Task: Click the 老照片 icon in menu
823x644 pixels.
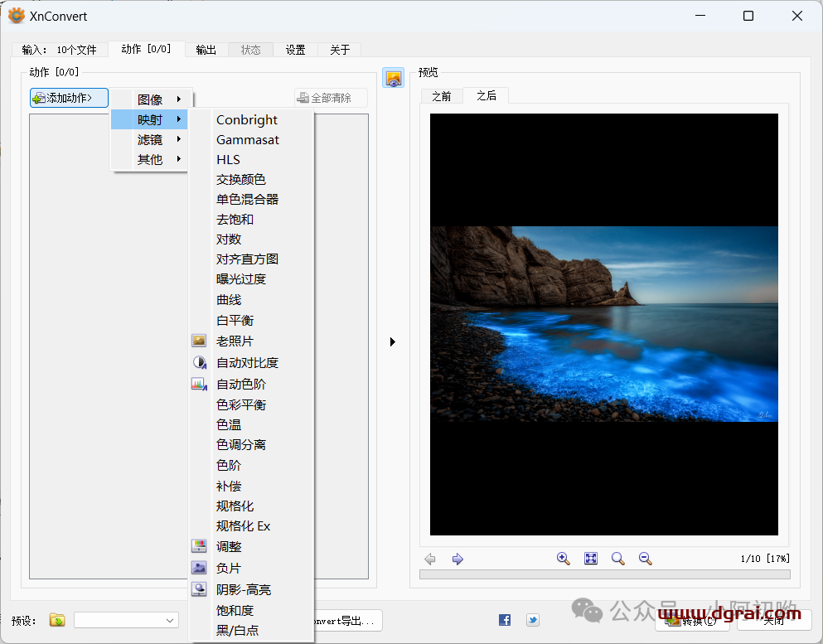Action: (199, 341)
